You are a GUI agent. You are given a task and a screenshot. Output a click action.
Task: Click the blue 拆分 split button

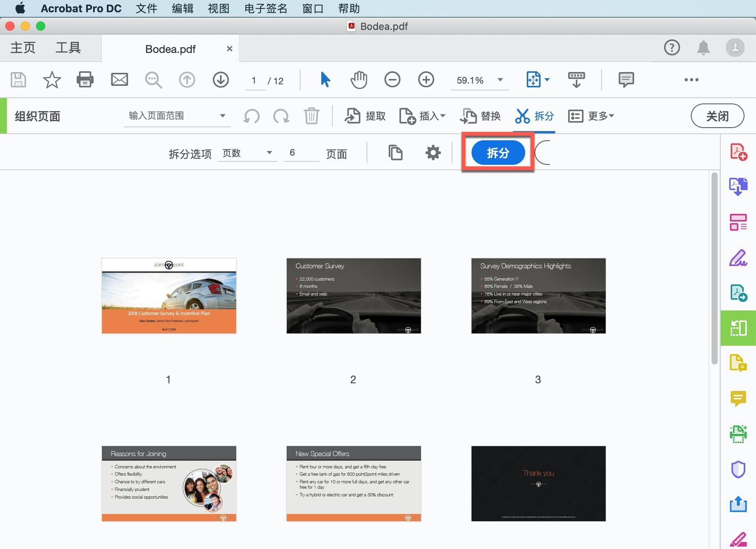(x=498, y=153)
